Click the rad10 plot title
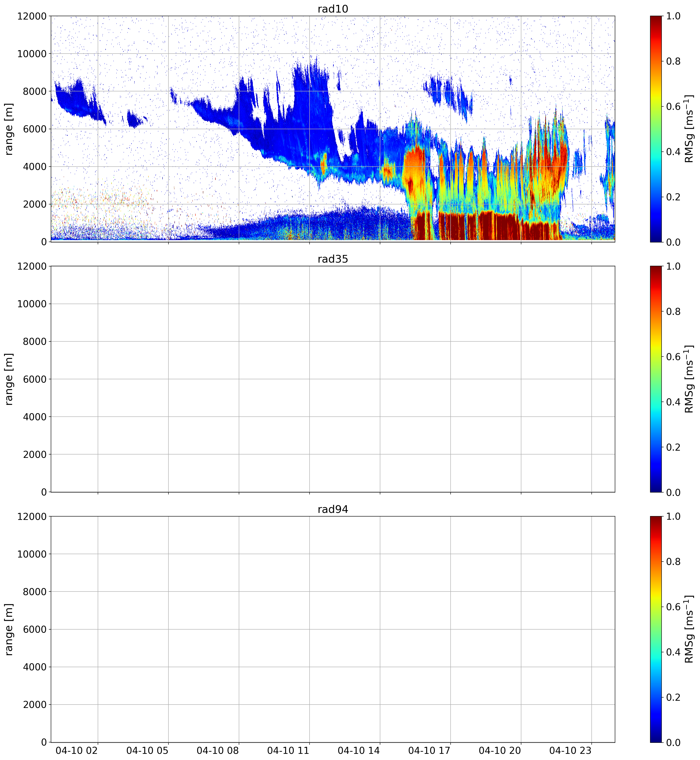Screen dimensions: 700x760 tap(332, 9)
